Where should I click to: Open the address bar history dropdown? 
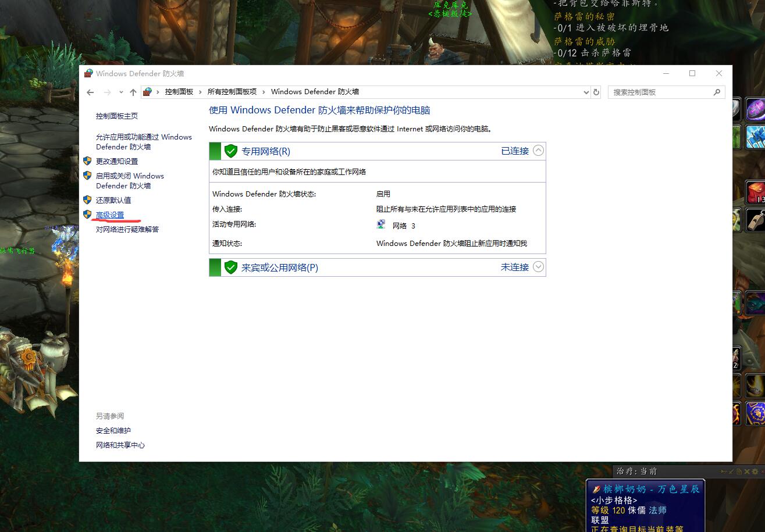pyautogui.click(x=586, y=92)
